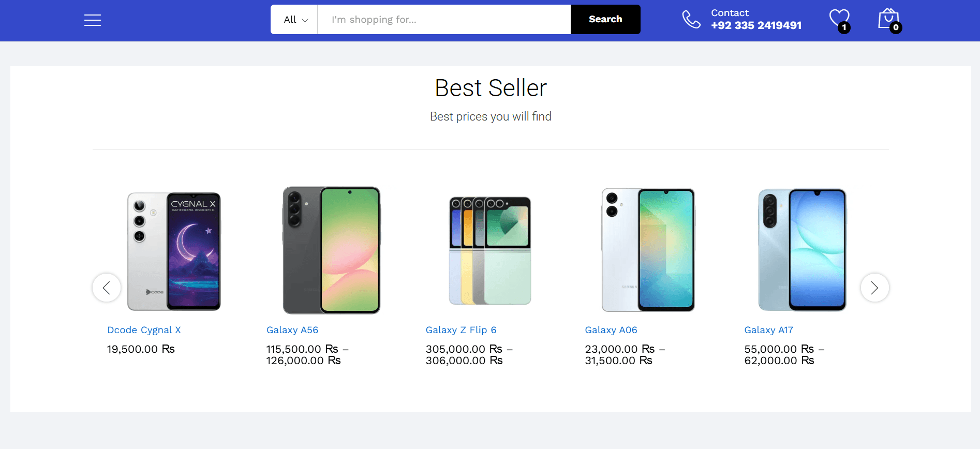Go to previous products with left arrow
The height and width of the screenshot is (449, 980).
click(107, 288)
